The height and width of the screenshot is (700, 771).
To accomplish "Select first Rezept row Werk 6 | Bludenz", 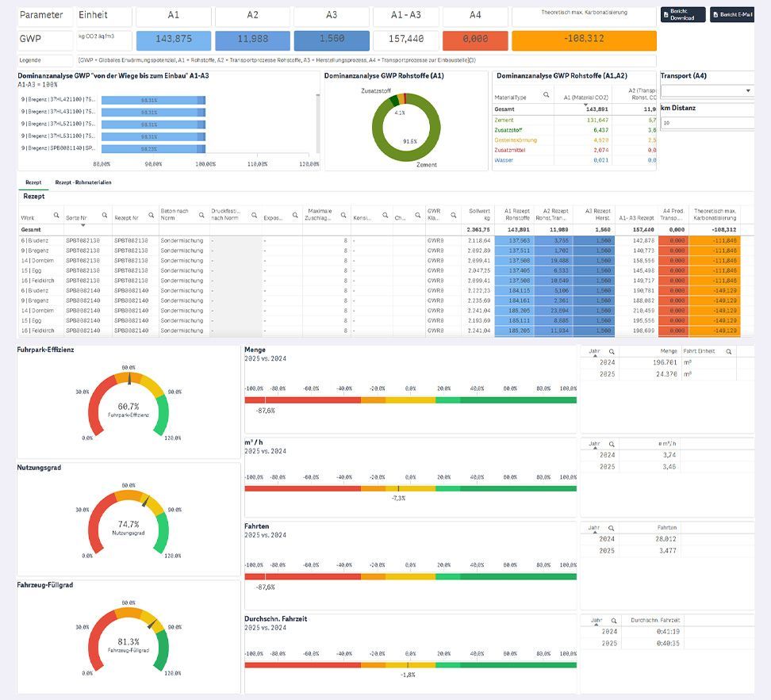I will tap(34, 241).
